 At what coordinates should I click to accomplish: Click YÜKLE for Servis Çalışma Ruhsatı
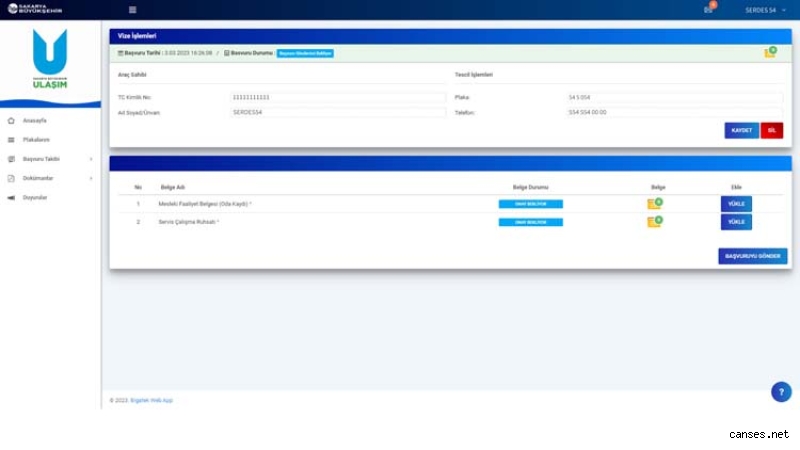[x=736, y=222]
